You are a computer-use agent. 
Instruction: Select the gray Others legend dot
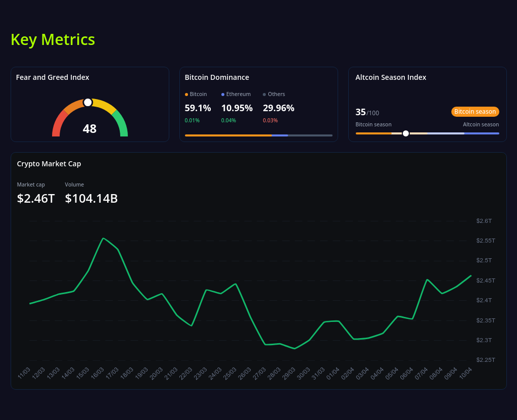pyautogui.click(x=264, y=94)
